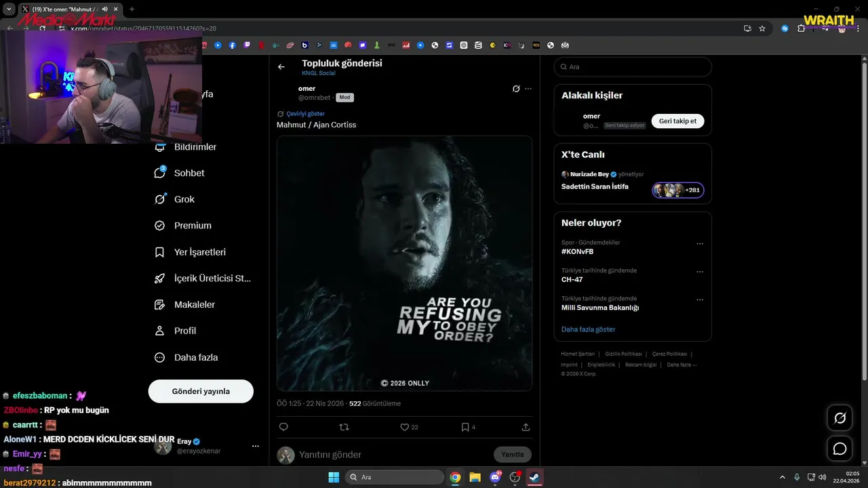Open the floating messages chat button

[x=840, y=449]
